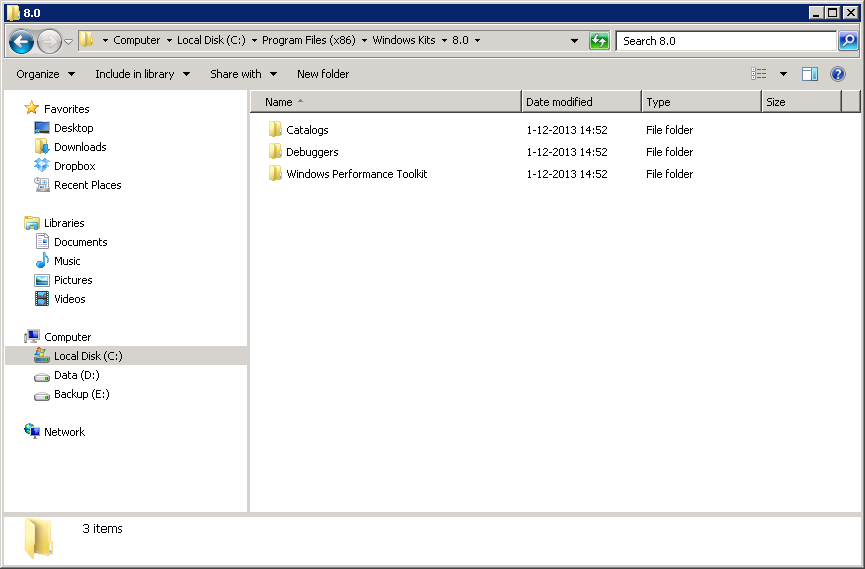Image resolution: width=865 pixels, height=569 pixels.
Task: Select the Windows Performance Toolkit folder icon
Action: click(275, 173)
